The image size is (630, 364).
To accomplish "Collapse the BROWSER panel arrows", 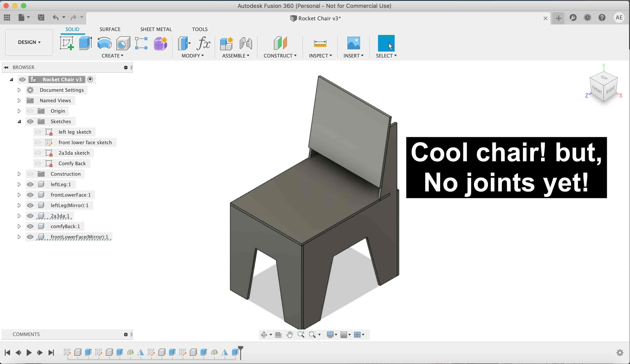I will tap(6, 68).
